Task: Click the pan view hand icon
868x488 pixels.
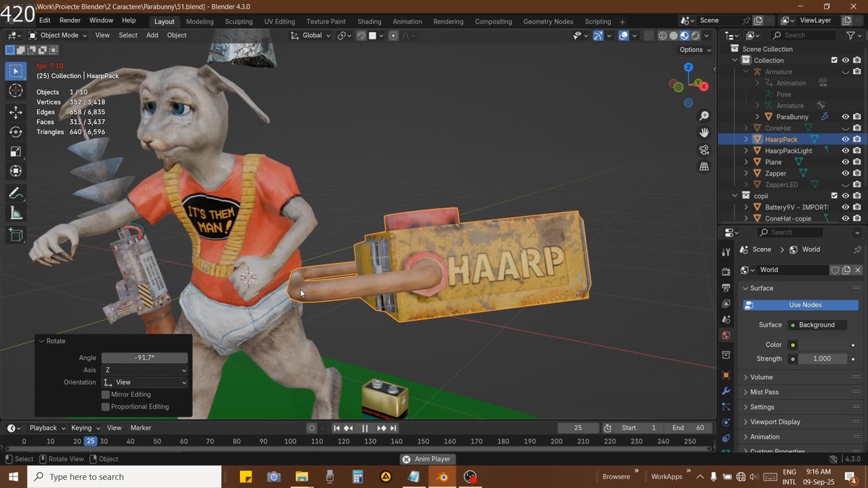Action: [x=704, y=133]
